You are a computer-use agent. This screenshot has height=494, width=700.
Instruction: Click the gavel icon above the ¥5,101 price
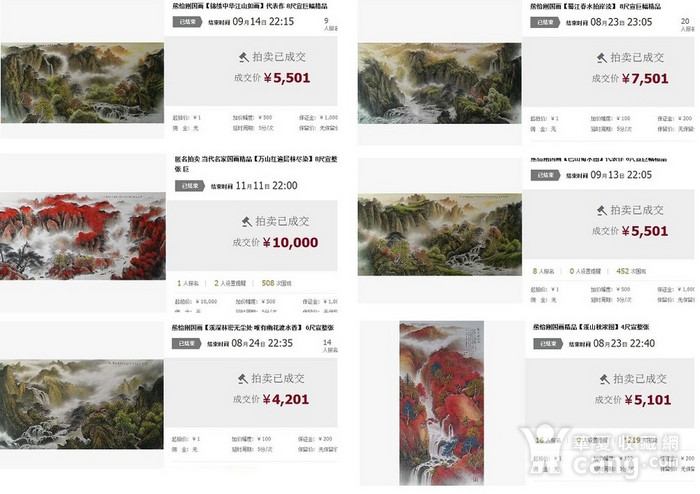604,379
